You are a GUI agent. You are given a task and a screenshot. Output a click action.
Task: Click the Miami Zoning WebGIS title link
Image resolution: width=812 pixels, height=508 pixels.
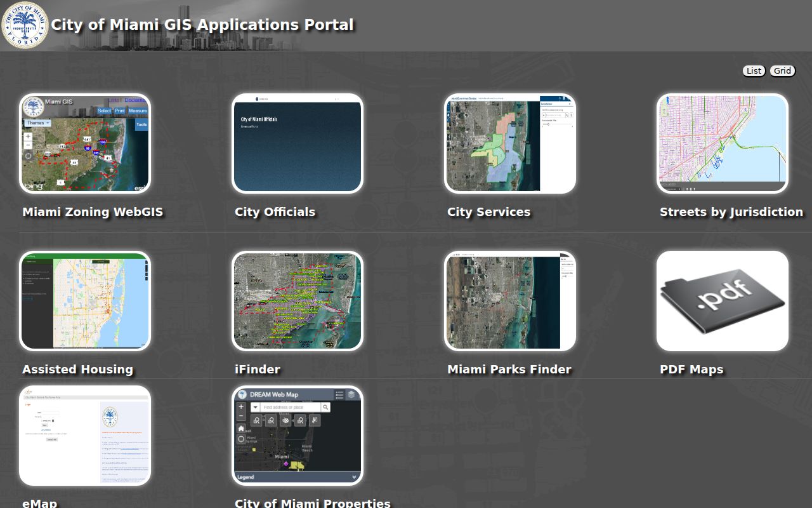(93, 212)
